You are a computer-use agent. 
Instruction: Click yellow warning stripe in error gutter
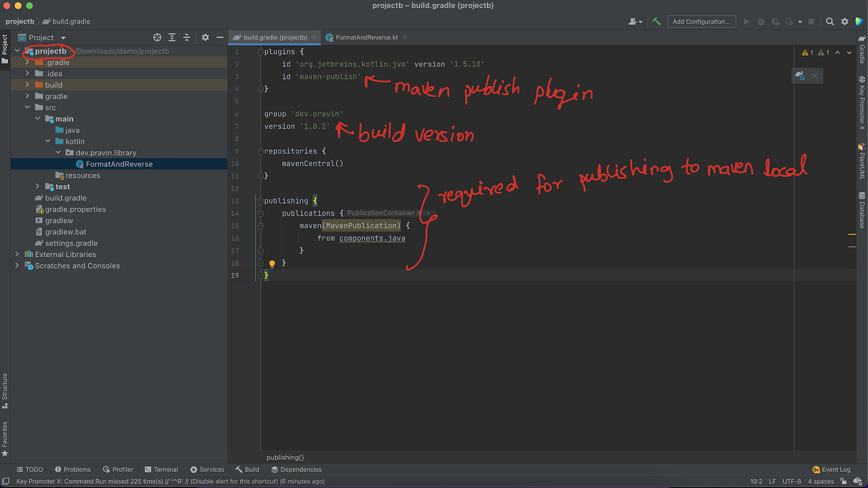852,235
